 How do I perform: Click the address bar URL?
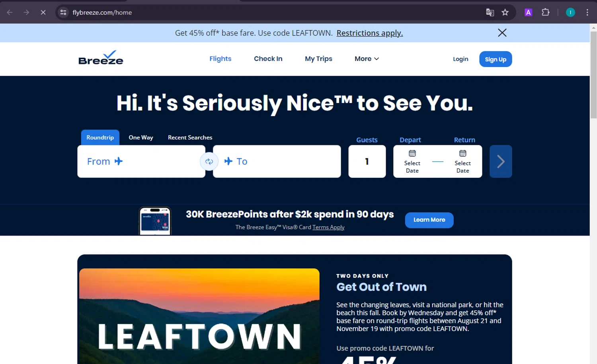102,12
